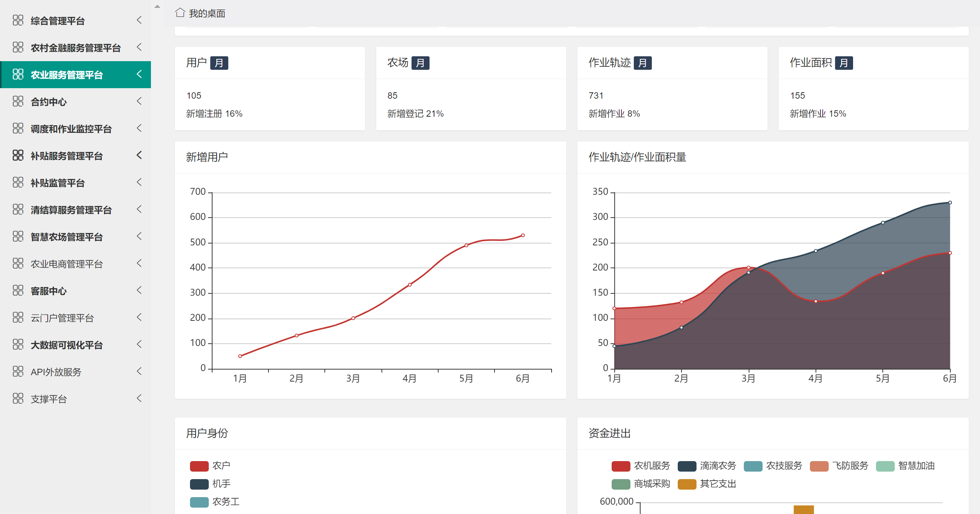Expand the 综合管理平台 chevron arrow
The height and width of the screenshot is (514, 980).
(139, 20)
